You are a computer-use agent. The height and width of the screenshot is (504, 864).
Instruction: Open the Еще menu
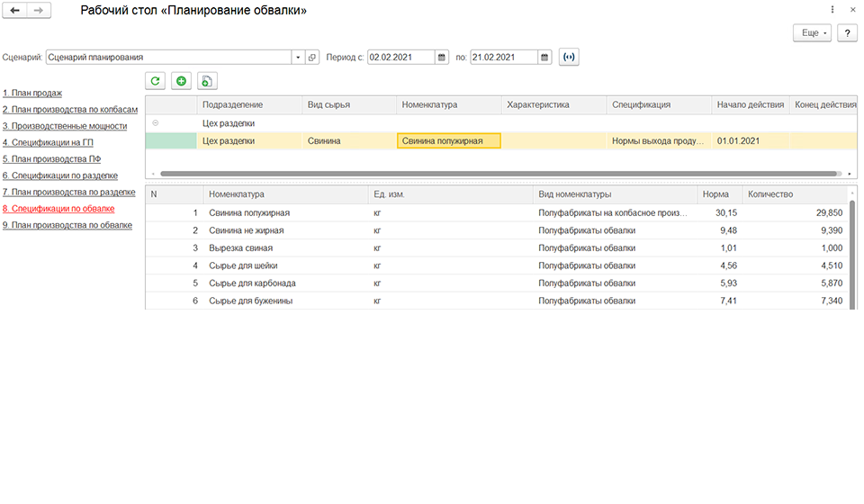[812, 33]
